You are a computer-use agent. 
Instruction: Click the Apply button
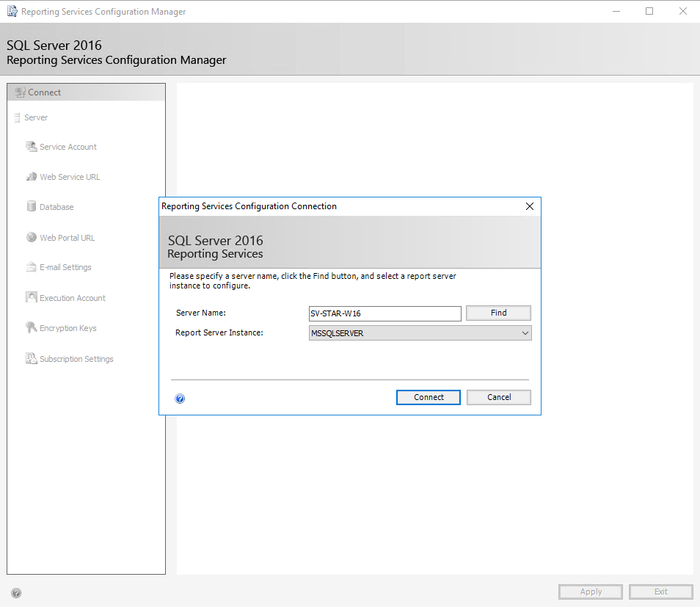[x=590, y=592]
